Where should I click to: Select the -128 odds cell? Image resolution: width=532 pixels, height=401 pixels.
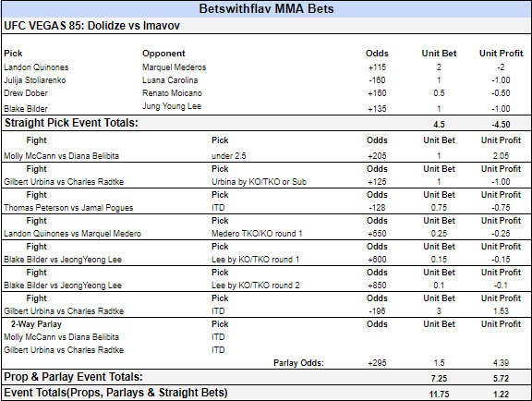point(377,208)
